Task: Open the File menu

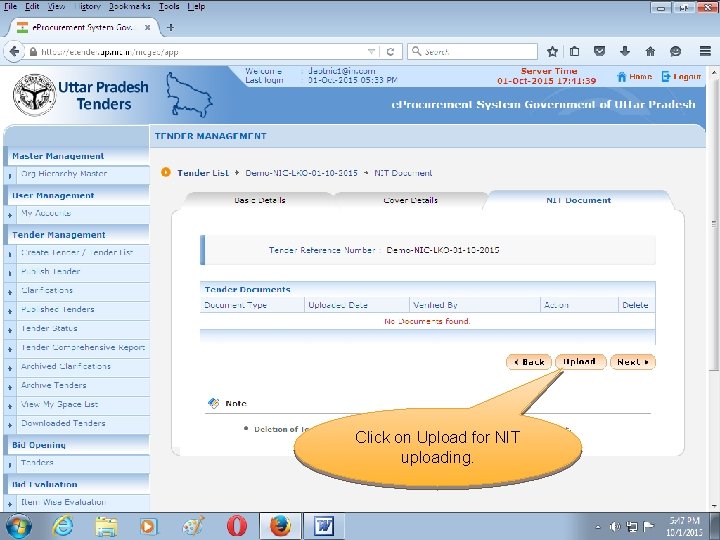Action: click(10, 6)
